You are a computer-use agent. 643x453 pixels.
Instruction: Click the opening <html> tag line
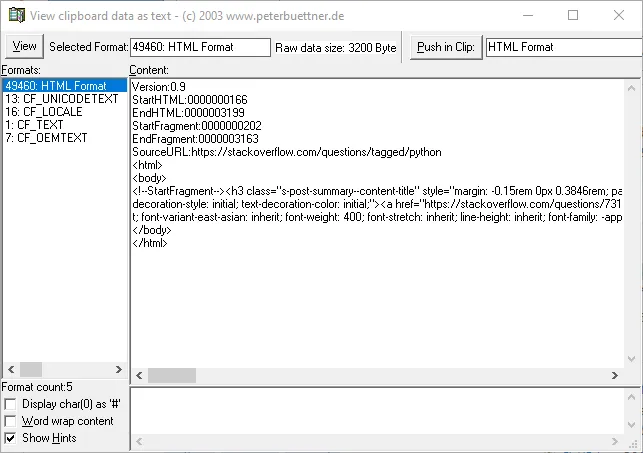click(148, 165)
